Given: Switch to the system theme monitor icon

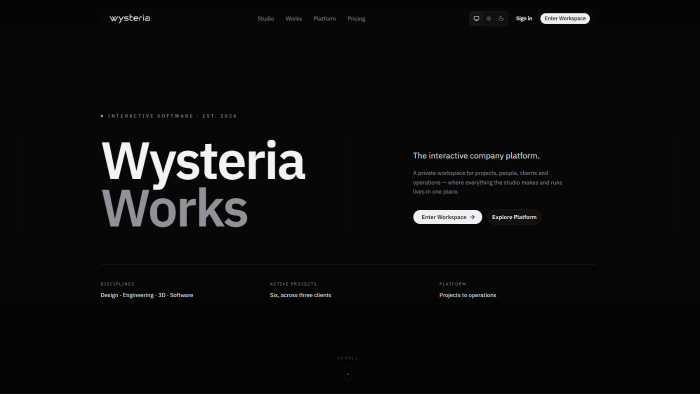Looking at the screenshot, I should (x=476, y=18).
